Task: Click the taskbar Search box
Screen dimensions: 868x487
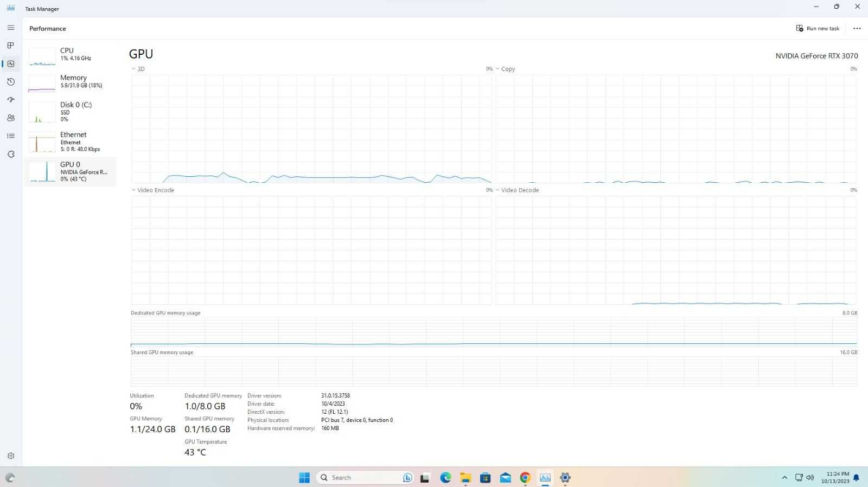Action: pos(365,477)
